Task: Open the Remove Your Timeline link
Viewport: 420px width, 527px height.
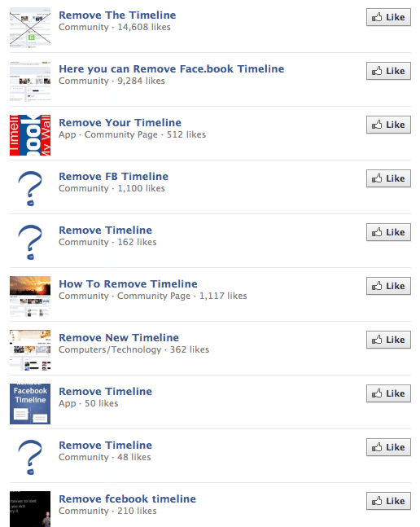Action: click(x=120, y=123)
